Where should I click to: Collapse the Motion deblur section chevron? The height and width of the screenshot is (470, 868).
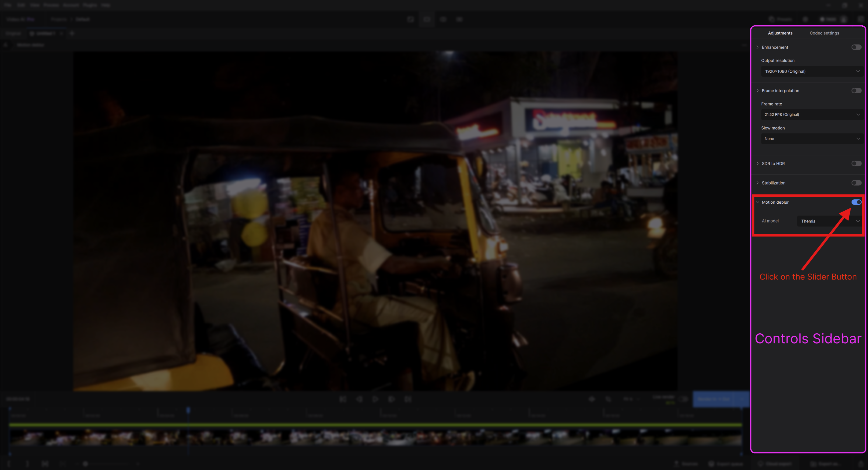757,202
